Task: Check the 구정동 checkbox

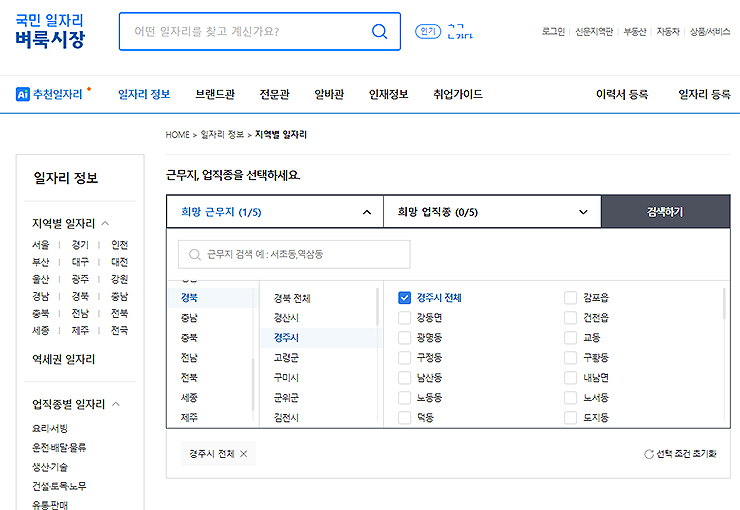Action: pos(404,358)
